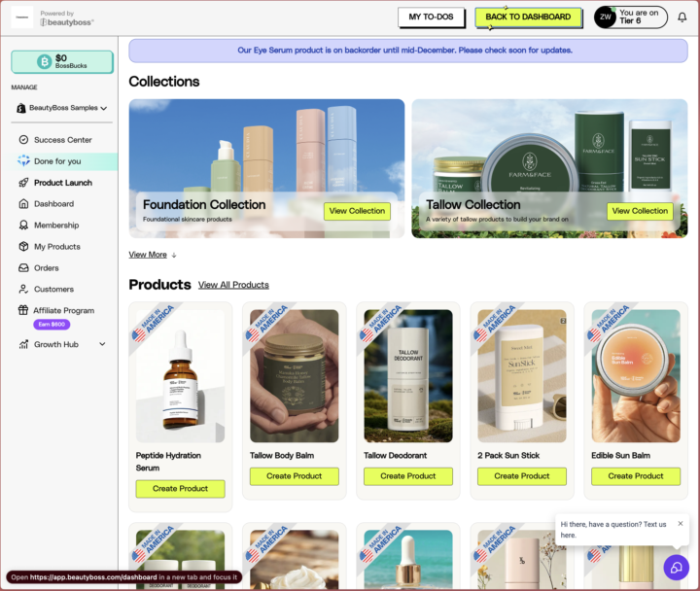The height and width of the screenshot is (591, 700).
Task: Click the Success Center checkmark icon
Action: (x=23, y=140)
